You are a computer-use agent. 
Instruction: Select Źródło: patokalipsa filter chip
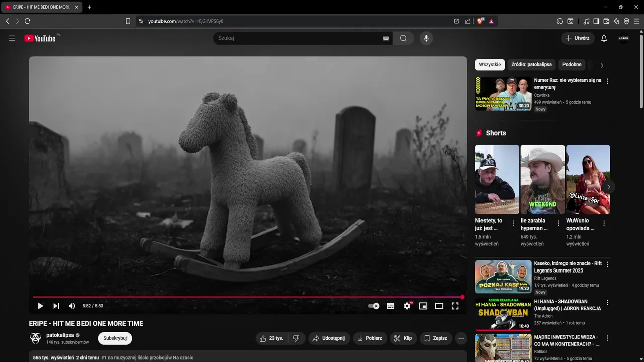pos(531,65)
